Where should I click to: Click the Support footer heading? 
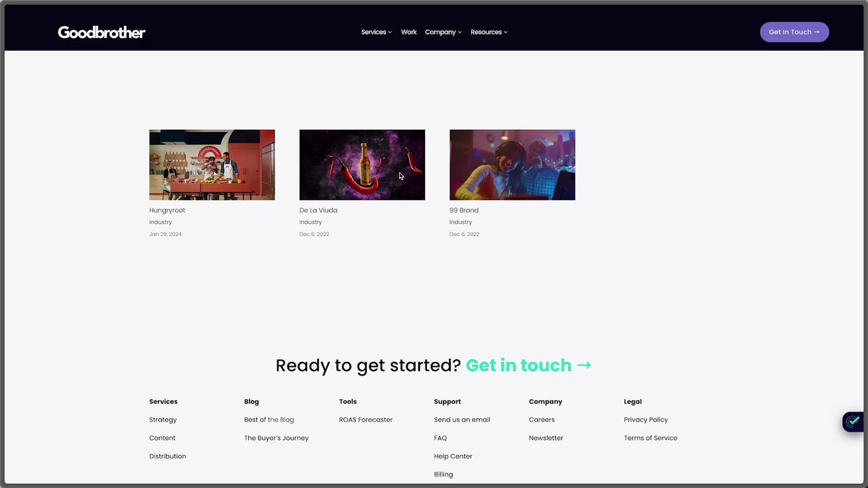click(x=448, y=401)
